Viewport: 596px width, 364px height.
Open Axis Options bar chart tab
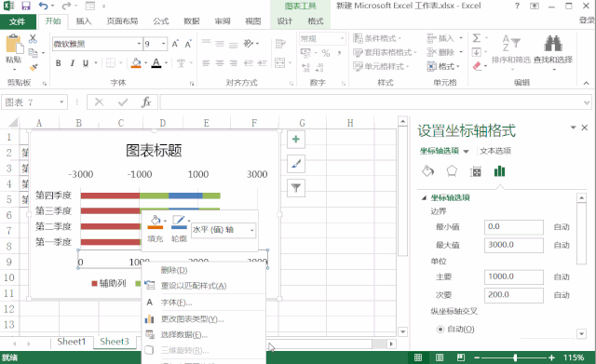point(499,171)
